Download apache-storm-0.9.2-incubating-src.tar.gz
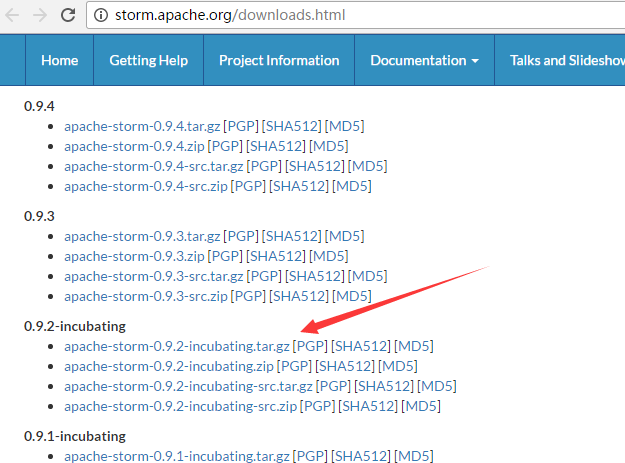Screen dimensions: 625x463 click(189, 386)
